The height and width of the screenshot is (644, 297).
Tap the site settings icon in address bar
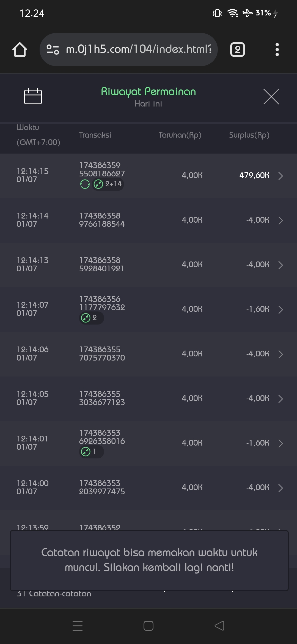coord(53,50)
